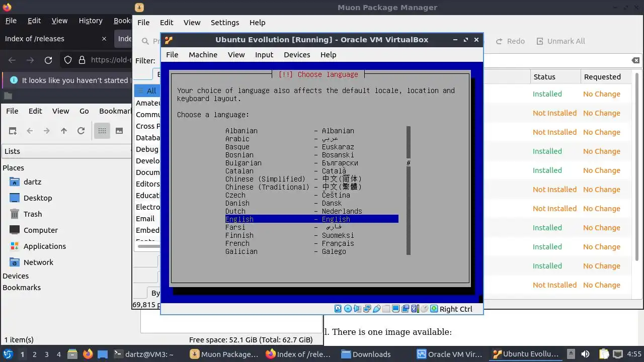Click the new tab icon in file manager toolbar
Viewport: 644px width, 362px height.
point(13,131)
